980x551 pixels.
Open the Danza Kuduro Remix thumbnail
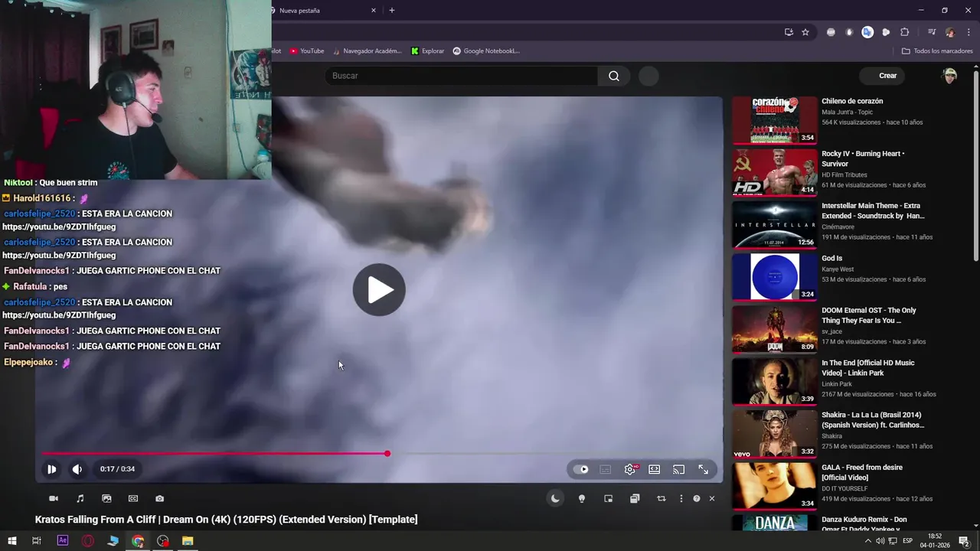pos(775,523)
